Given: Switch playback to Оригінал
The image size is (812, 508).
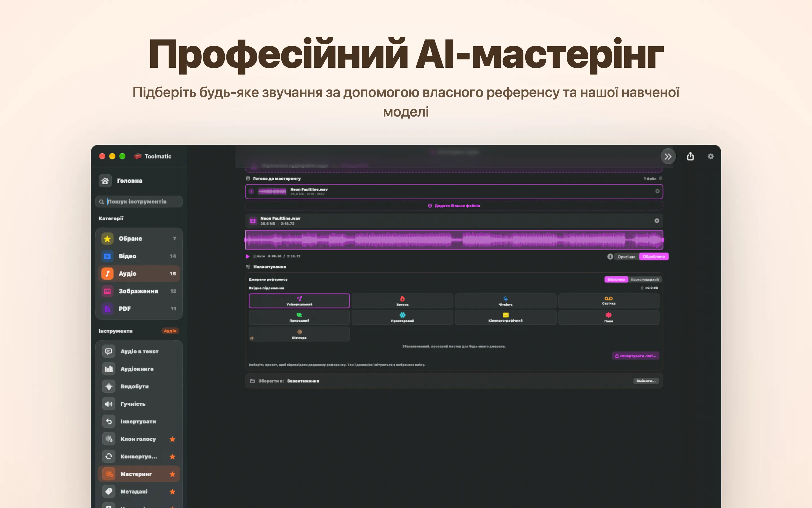Looking at the screenshot, I should tap(626, 257).
